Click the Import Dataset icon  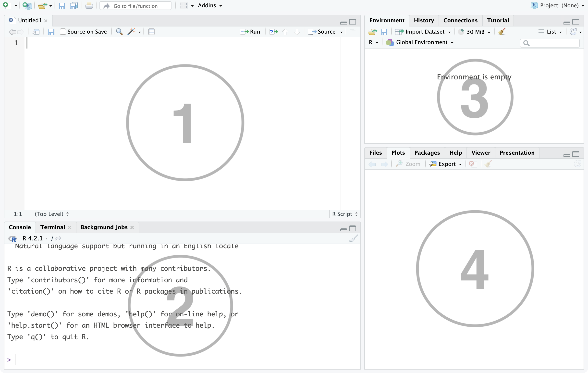[x=399, y=31]
